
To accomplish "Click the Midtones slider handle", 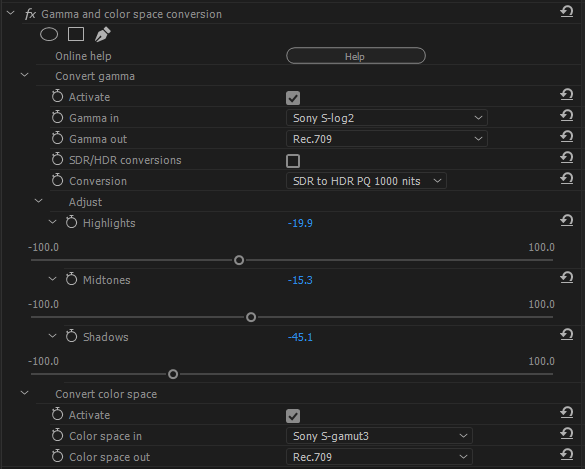I will click(x=251, y=317).
